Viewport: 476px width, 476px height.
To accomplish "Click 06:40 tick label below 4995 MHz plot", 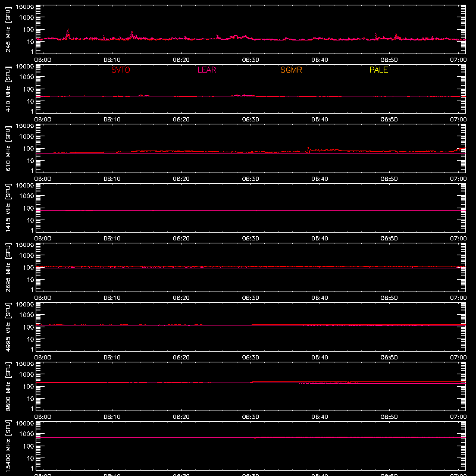I will (x=320, y=358).
